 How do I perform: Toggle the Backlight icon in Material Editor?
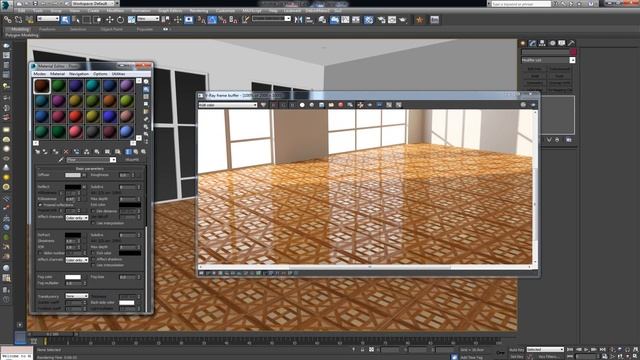pyautogui.click(x=146, y=89)
